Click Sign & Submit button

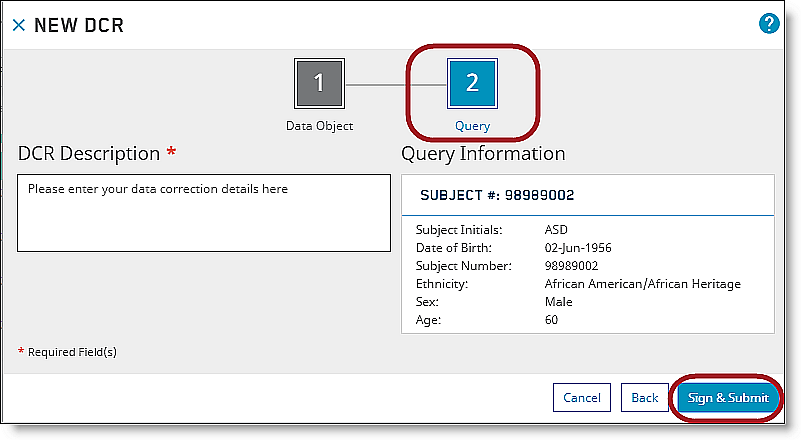pyautogui.click(x=728, y=398)
